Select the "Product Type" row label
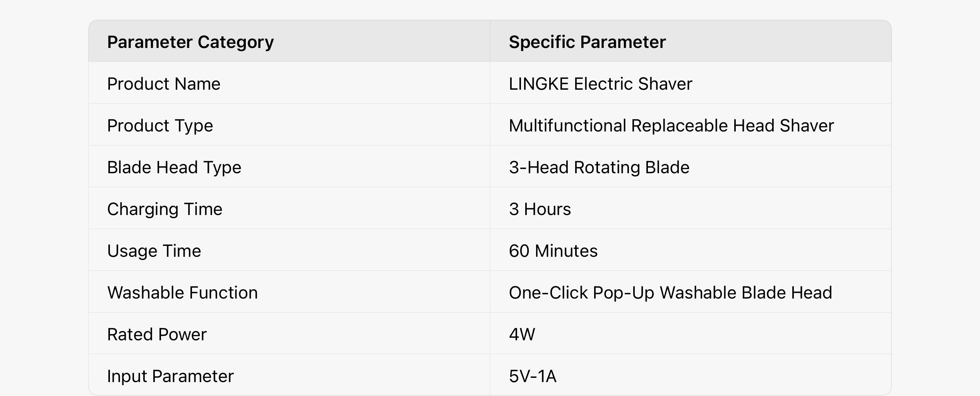Screen dimensions: 980x396 tap(160, 126)
